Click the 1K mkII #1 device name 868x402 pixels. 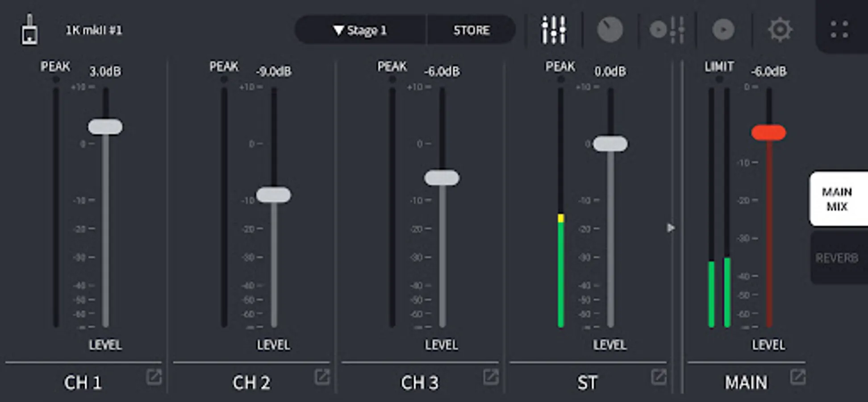coord(94,30)
